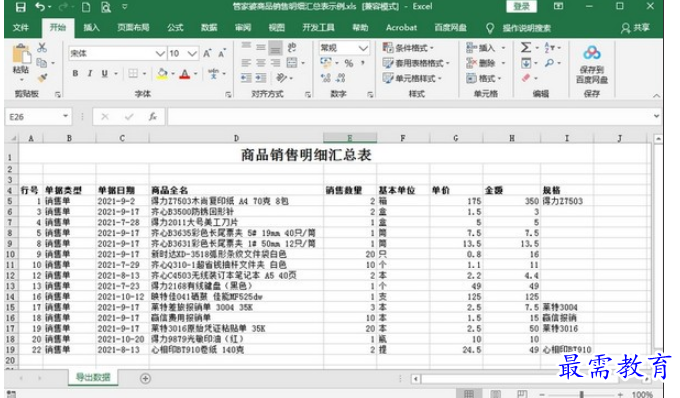
Task: Click the Orientation text angle icon
Action: point(281,78)
